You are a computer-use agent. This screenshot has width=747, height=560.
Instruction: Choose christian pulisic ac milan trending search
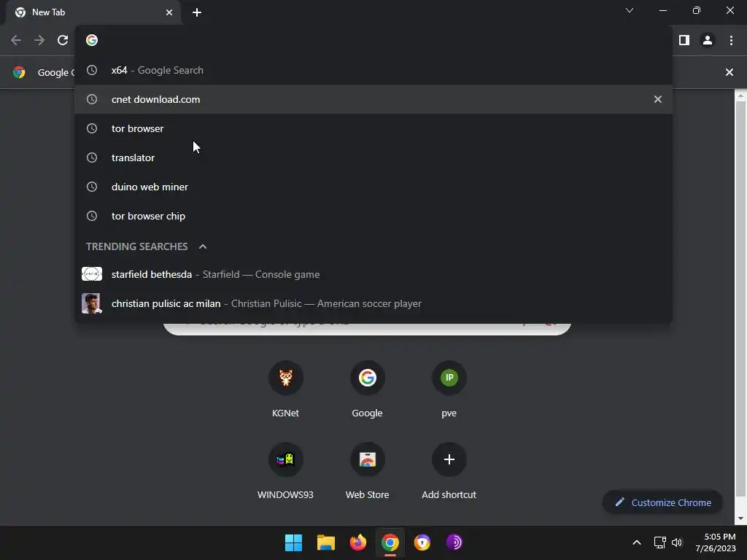(373, 303)
